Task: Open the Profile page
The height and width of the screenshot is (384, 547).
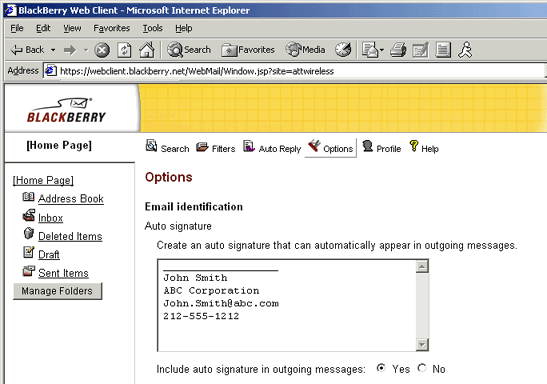Action: click(x=382, y=148)
